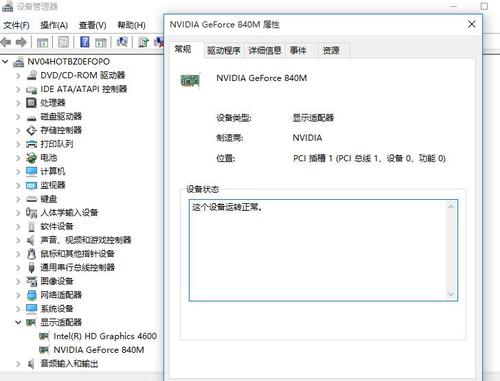
Task: Click the Properties toolbar icon
Action: (63, 42)
